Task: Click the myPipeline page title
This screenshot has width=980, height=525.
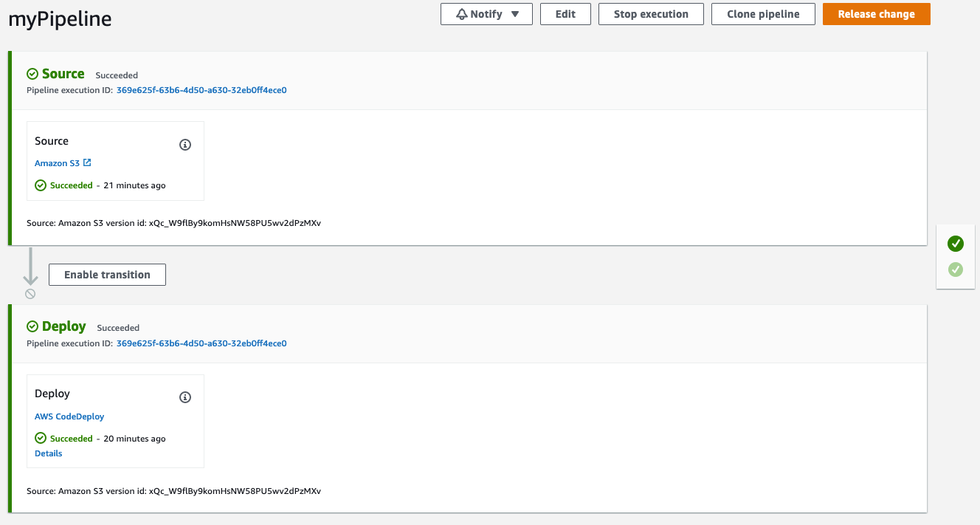Action: (60, 18)
